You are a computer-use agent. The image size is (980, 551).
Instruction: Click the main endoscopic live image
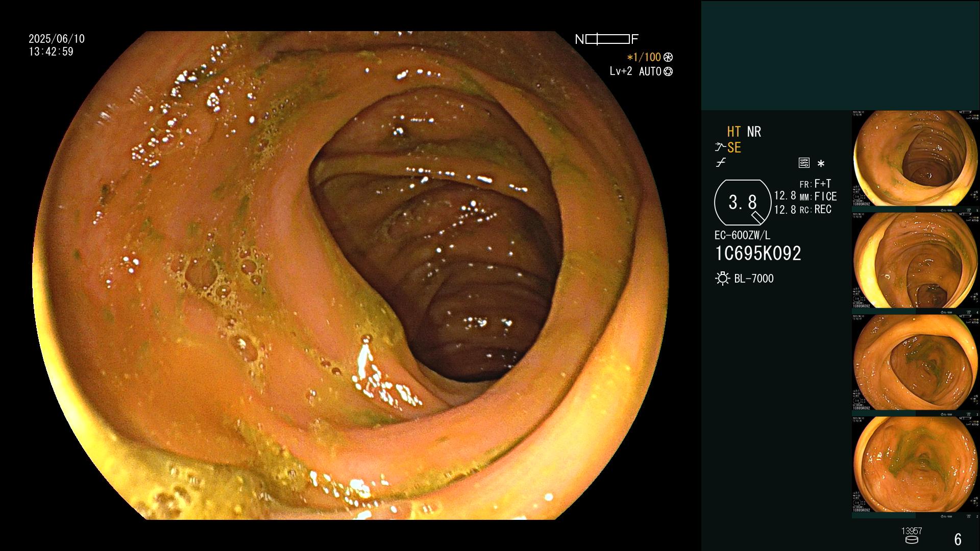pos(352,275)
